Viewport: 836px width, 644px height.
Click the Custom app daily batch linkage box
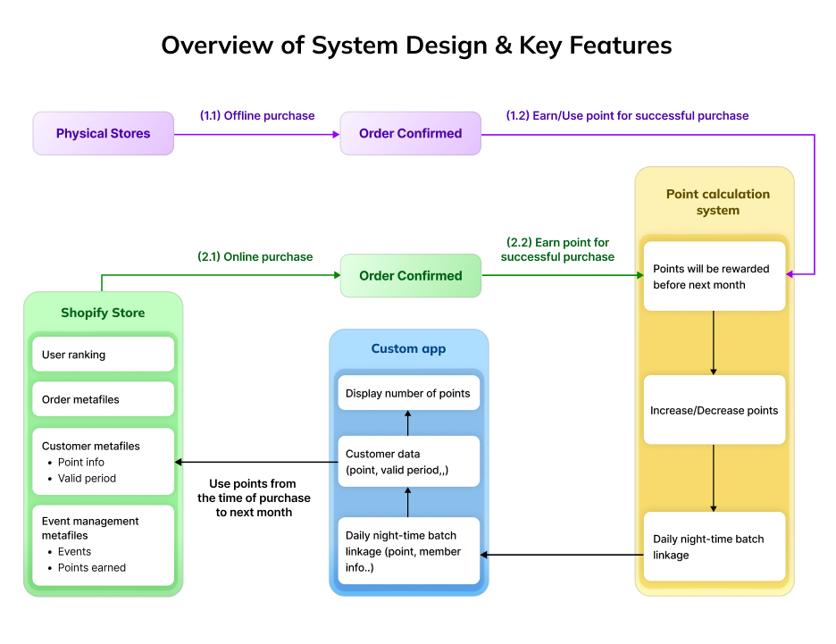click(409, 551)
